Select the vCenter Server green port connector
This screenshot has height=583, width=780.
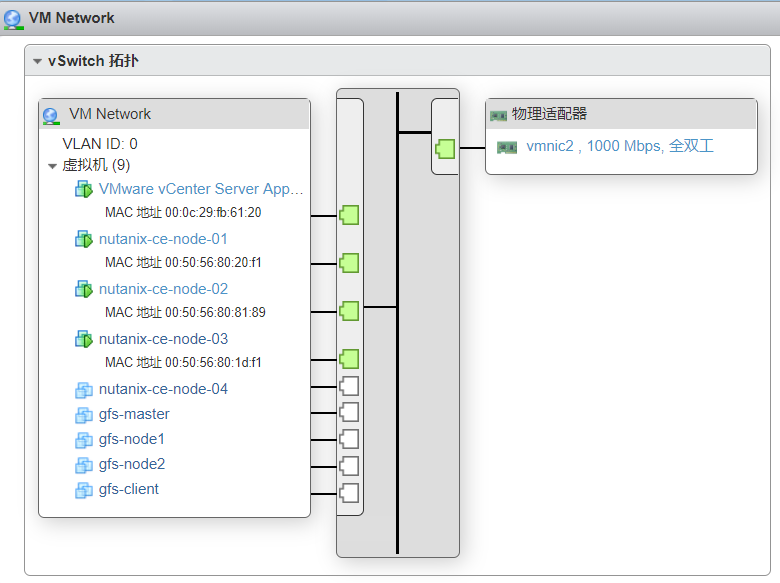click(x=349, y=215)
